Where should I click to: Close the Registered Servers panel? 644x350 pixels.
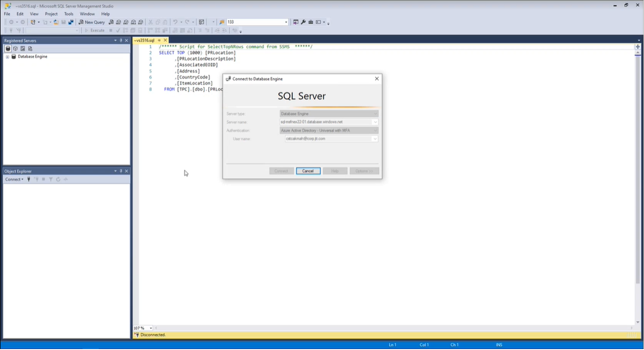(x=126, y=41)
